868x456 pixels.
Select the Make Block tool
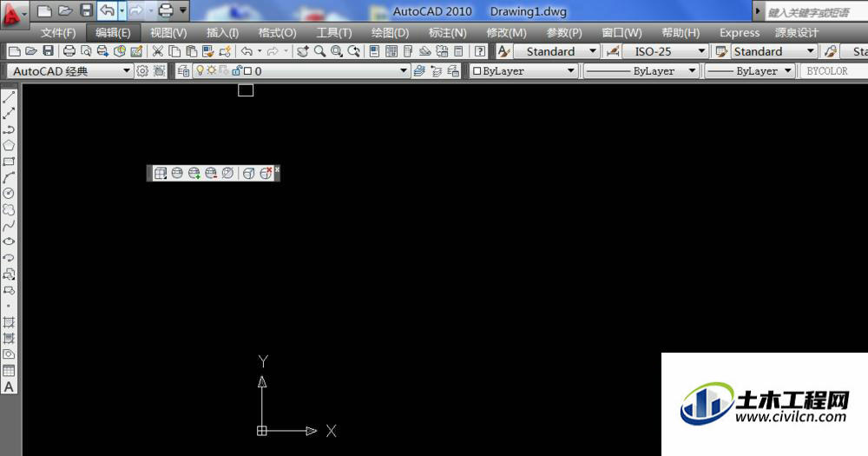click(9, 290)
